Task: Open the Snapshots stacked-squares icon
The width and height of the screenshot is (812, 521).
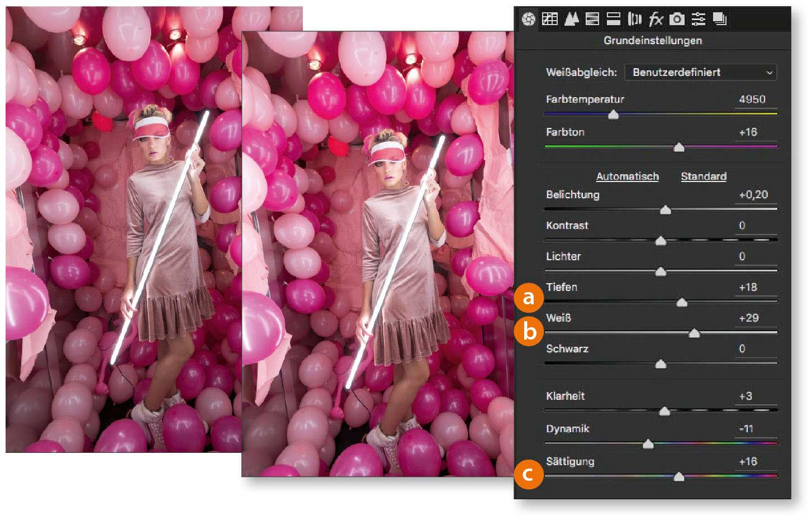Action: (x=720, y=19)
